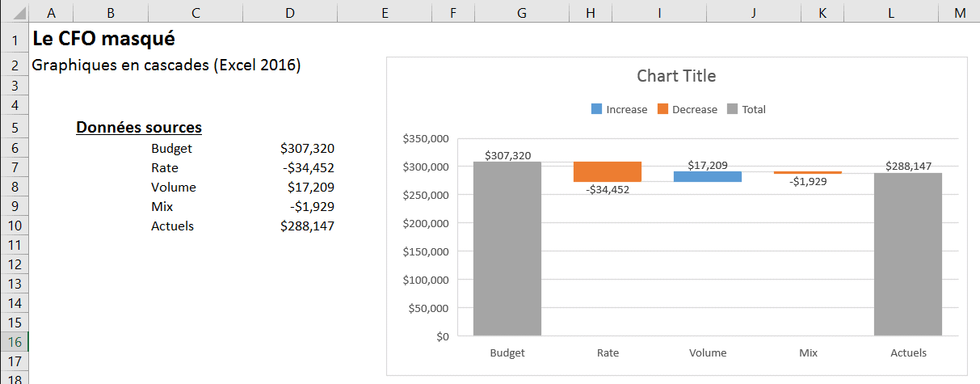Viewport: 980px width, 384px height.
Task: Select row 10 header
Action: tap(15, 226)
